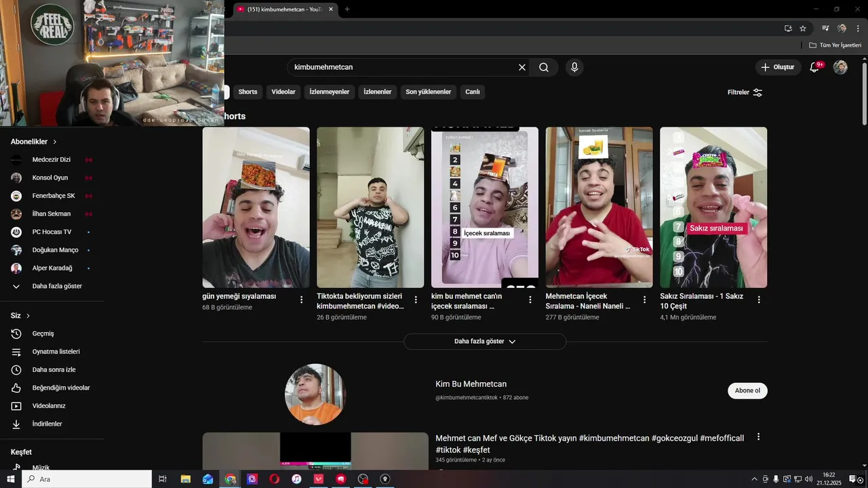The width and height of the screenshot is (868, 488).
Task: Select the İzlenmeyenler filter chip
Action: [330, 91]
